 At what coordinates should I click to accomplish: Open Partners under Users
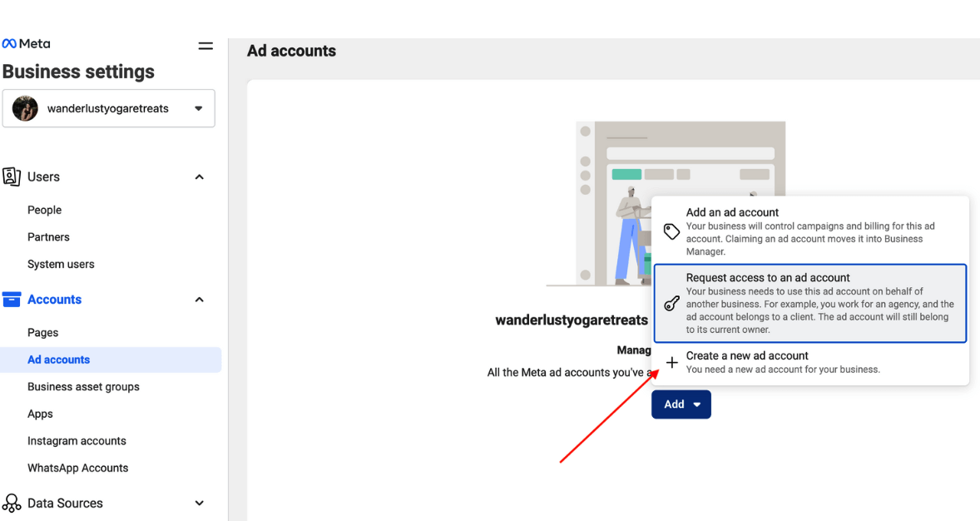[48, 237]
